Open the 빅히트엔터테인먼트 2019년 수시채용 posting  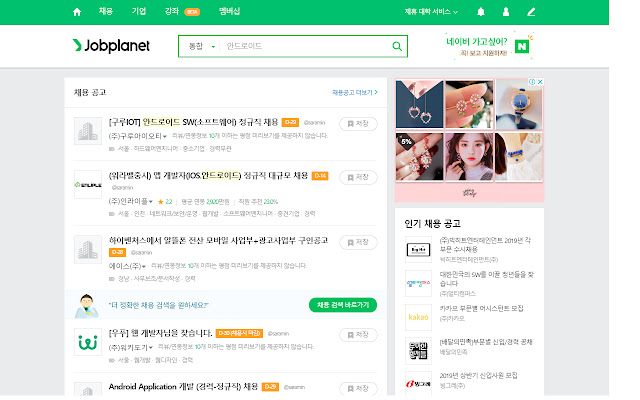click(x=486, y=244)
